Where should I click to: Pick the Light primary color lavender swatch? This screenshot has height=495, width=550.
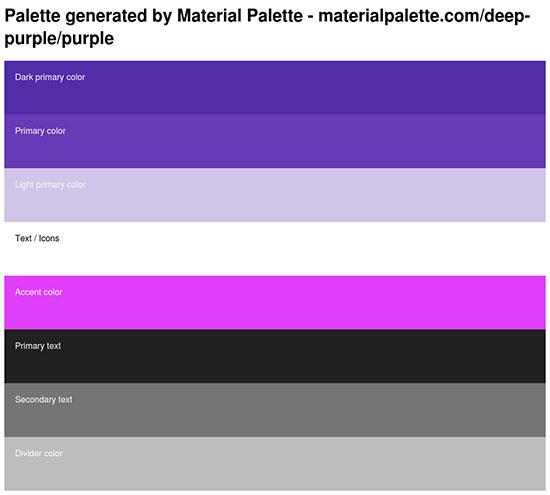(x=275, y=195)
